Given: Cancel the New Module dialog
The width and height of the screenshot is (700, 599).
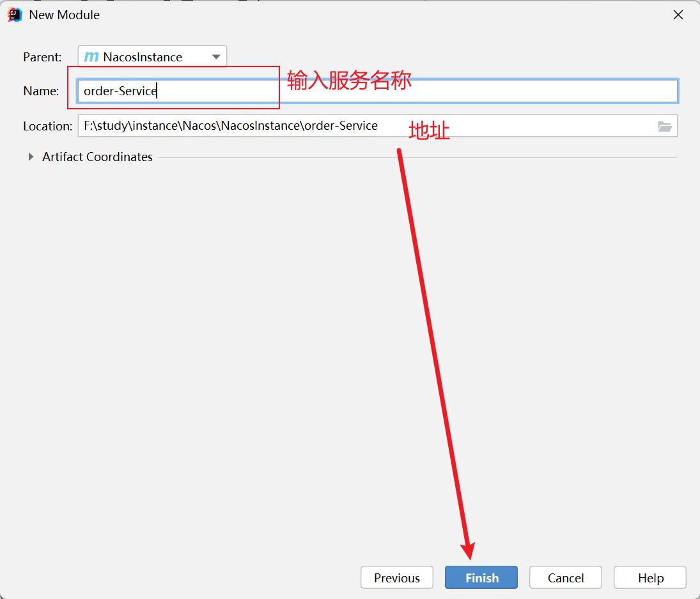Looking at the screenshot, I should point(566,577).
